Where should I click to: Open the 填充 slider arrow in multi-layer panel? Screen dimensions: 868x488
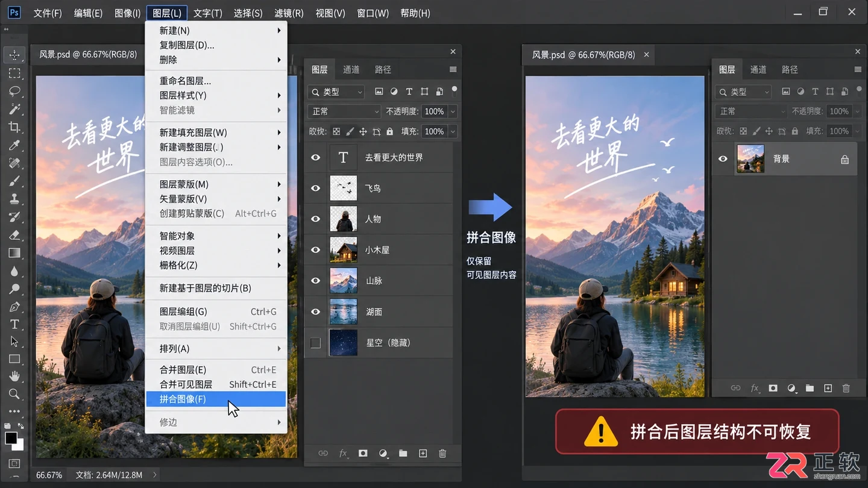pos(453,131)
